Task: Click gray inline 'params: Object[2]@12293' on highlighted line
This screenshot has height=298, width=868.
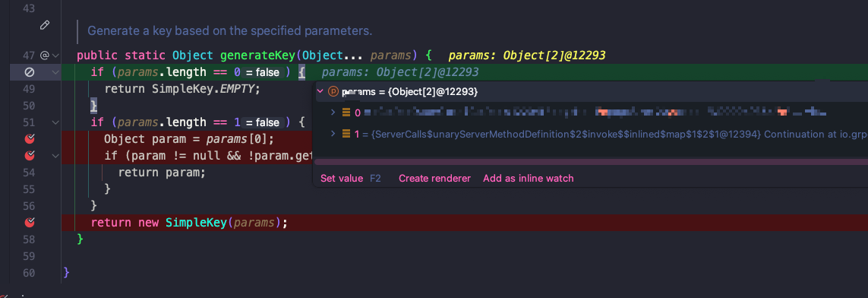Action: [x=400, y=72]
